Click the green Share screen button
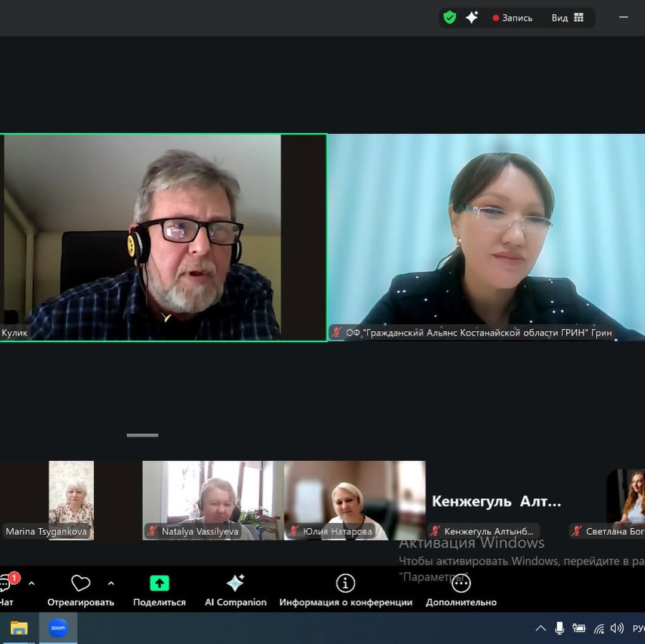 pos(159,583)
